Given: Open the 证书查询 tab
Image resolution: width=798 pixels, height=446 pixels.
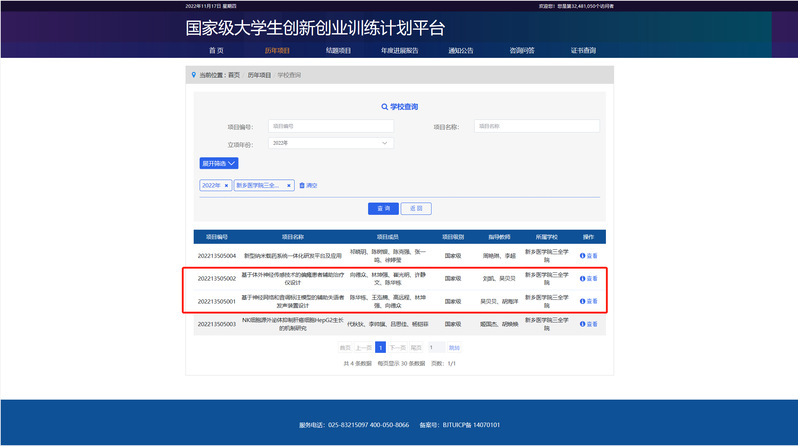Looking at the screenshot, I should pyautogui.click(x=583, y=50).
